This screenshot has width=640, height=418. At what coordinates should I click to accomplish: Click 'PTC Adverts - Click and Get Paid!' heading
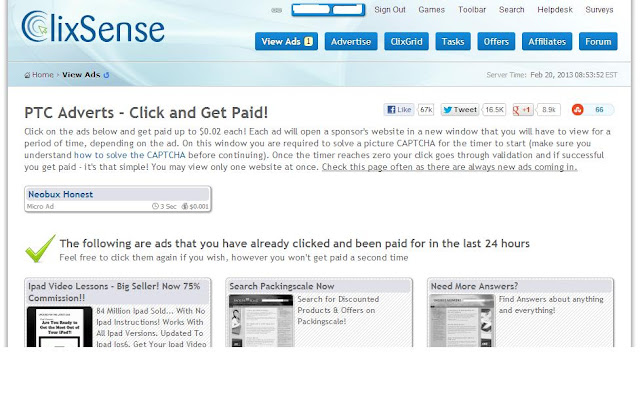[x=146, y=113]
